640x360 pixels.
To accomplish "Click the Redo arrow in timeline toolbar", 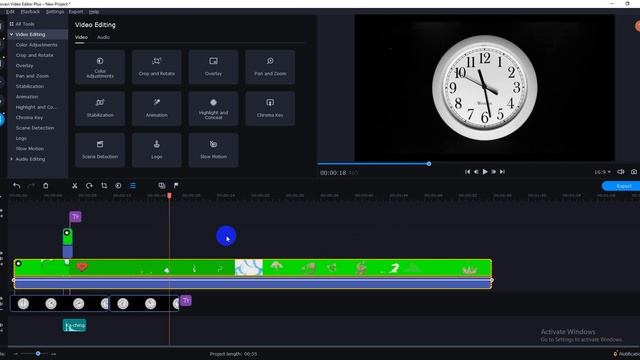I will coord(31,186).
